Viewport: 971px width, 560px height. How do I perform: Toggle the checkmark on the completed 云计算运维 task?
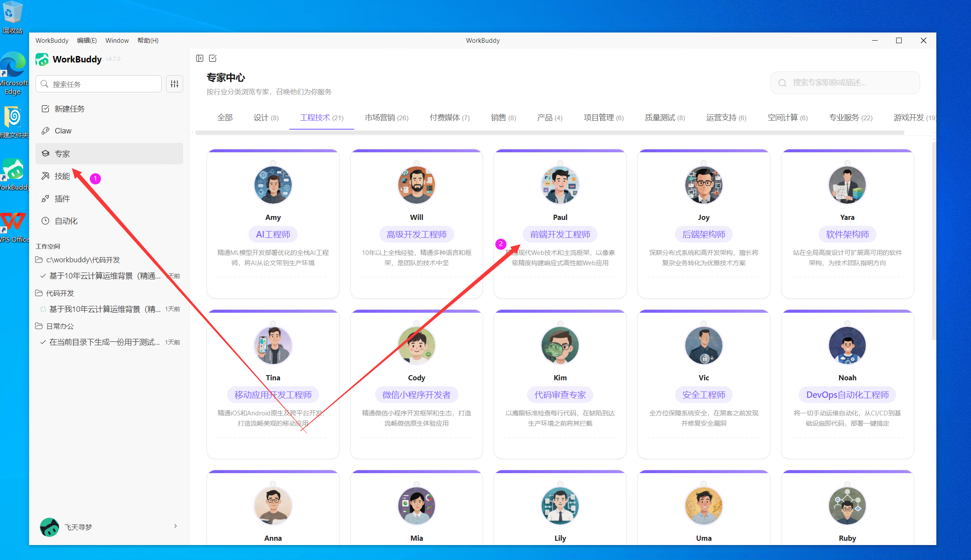[43, 276]
